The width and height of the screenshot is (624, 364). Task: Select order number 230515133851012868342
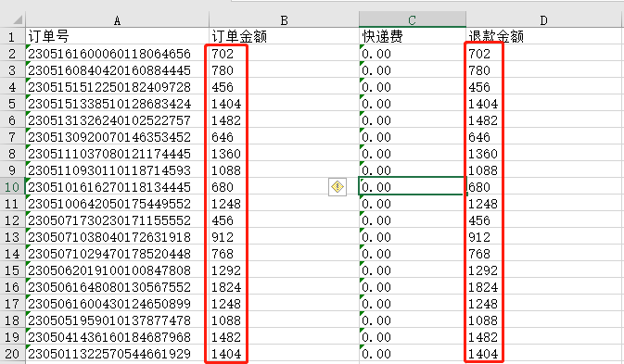[117, 104]
